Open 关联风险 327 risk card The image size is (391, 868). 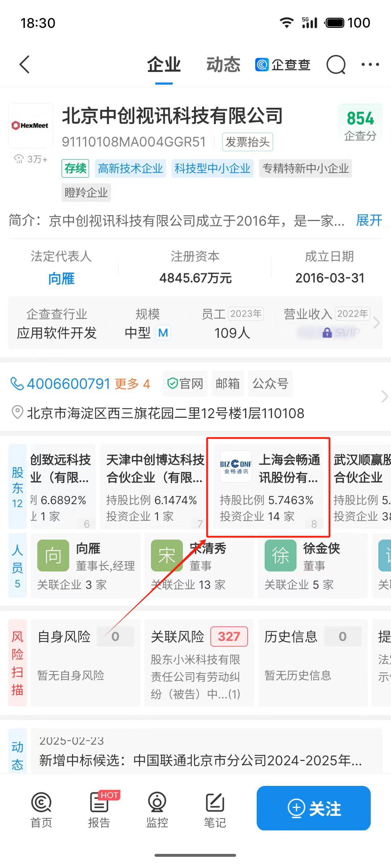tap(199, 663)
